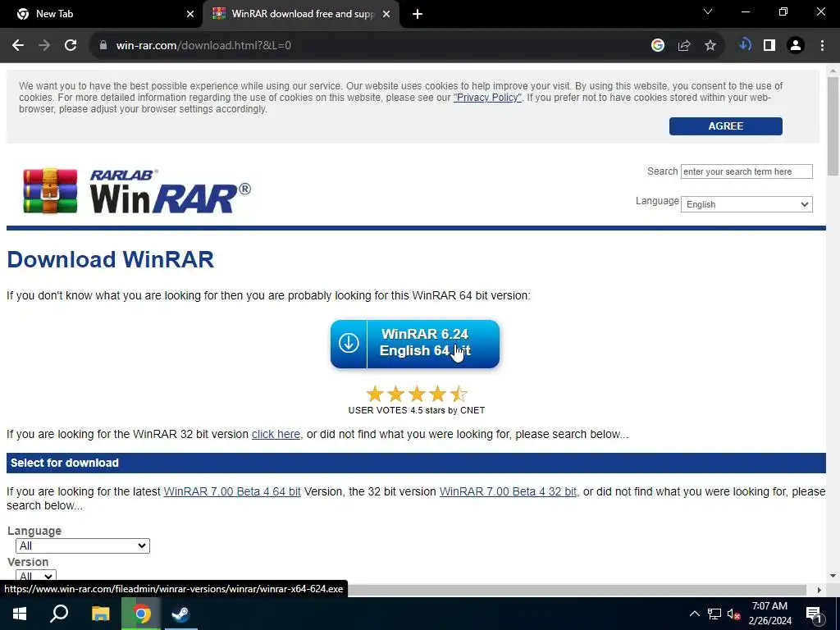Screen dimensions: 840x630
Task: Bookmark this page with the star icon
Action: tap(710, 46)
